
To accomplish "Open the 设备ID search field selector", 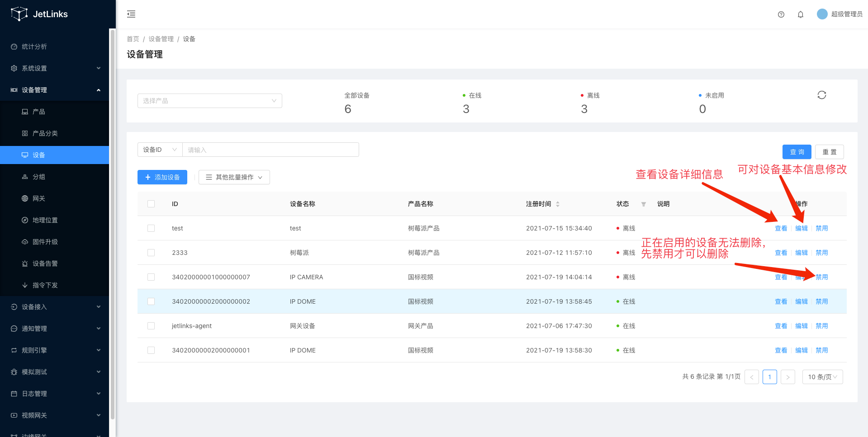I will coord(160,150).
